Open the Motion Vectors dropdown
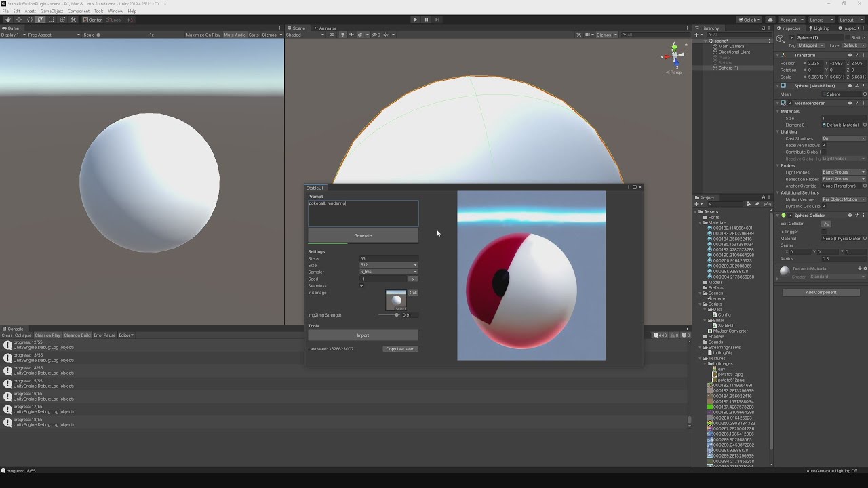868x488 pixels. click(844, 199)
